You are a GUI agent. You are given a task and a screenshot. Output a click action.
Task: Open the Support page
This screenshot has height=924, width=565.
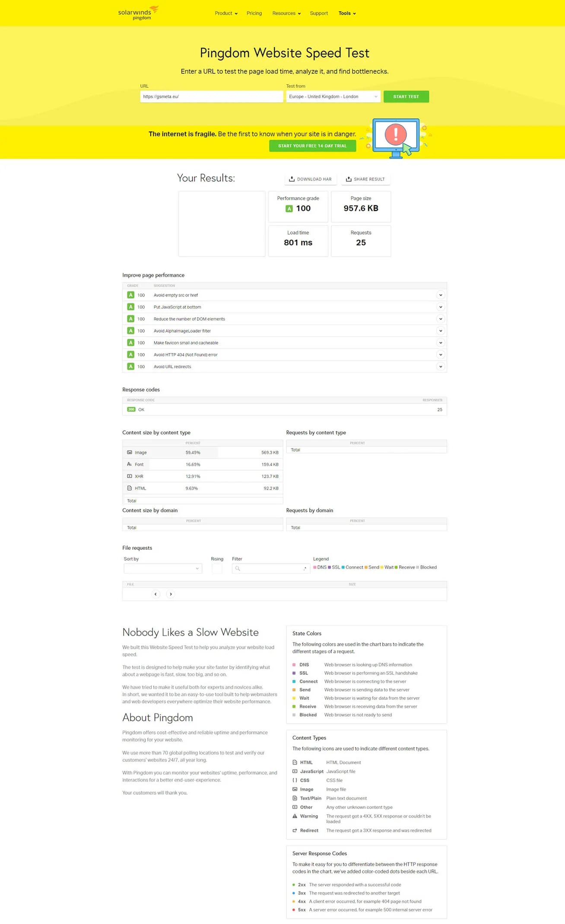tap(319, 13)
